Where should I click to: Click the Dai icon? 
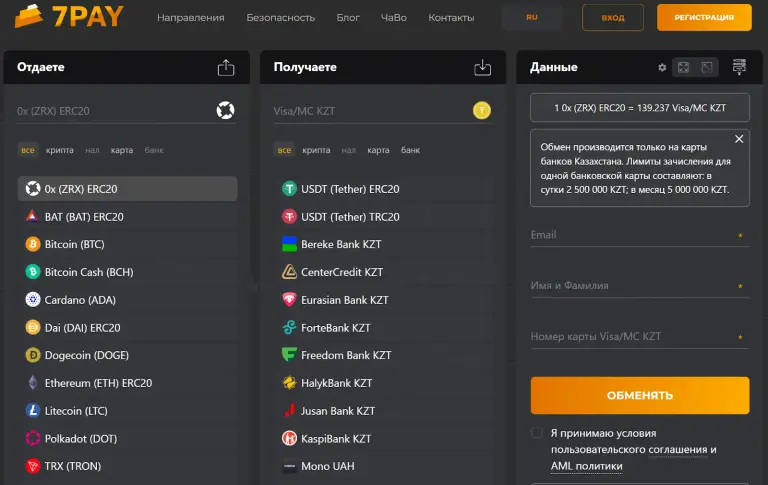point(32,327)
